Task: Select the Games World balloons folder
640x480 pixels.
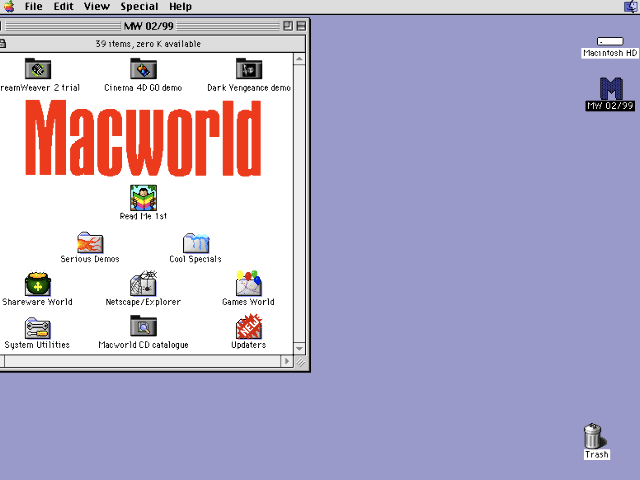Action: pyautogui.click(x=249, y=283)
